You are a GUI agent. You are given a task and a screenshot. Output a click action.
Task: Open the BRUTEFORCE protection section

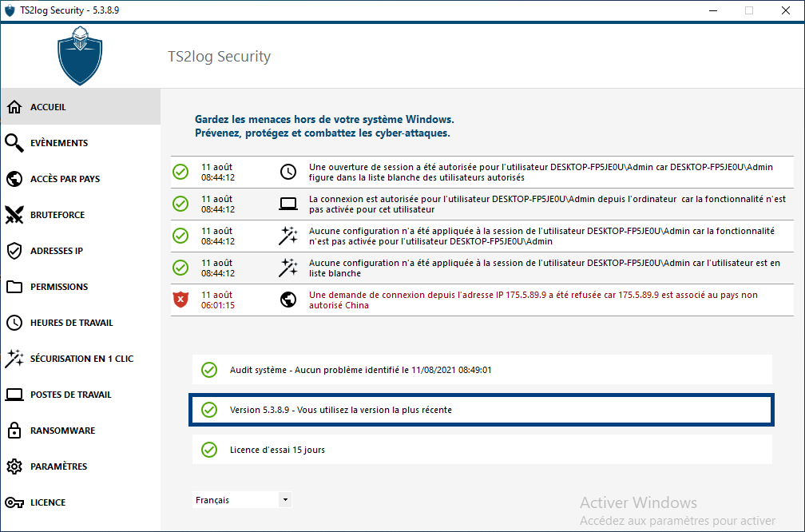click(81, 215)
